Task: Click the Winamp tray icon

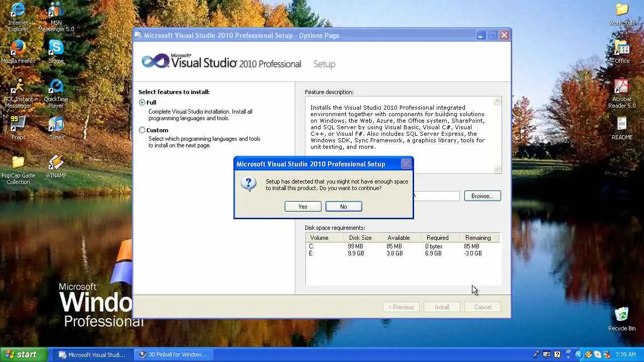Action: point(588,354)
